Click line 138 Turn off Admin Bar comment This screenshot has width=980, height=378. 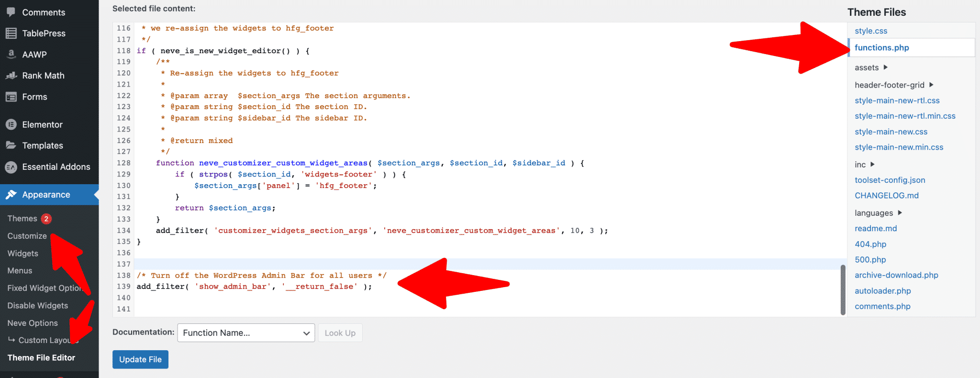[x=261, y=276]
